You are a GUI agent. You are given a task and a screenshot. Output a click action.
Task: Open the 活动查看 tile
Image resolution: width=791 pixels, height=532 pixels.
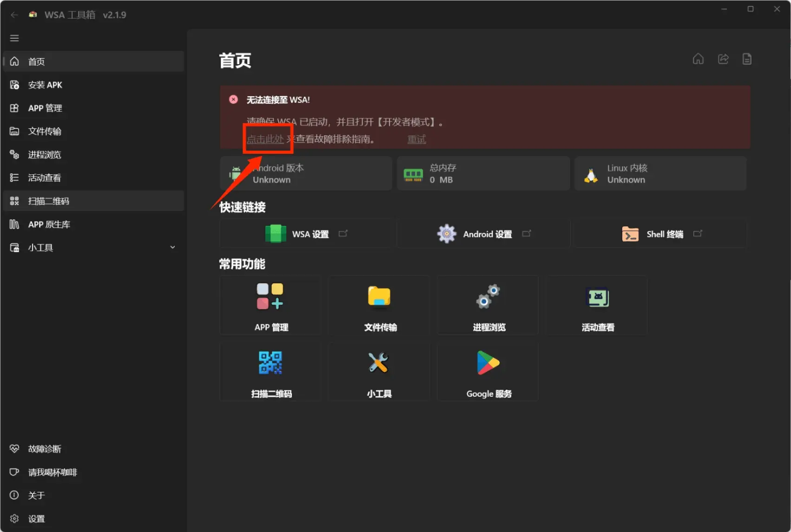click(597, 305)
